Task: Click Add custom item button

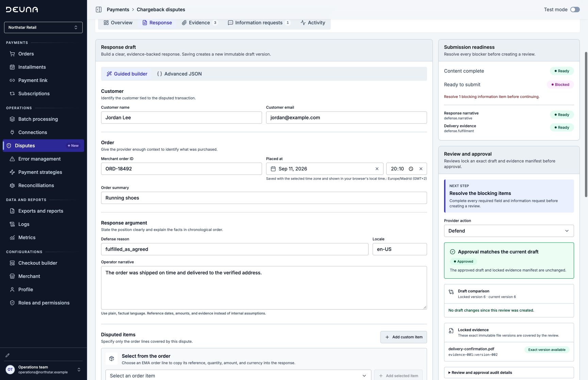Action: click(404, 337)
